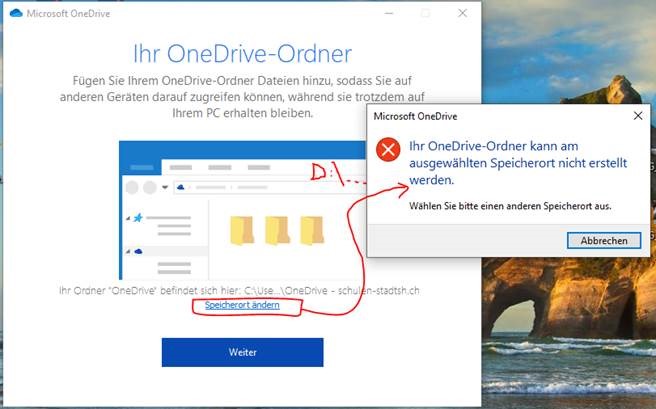656x409 pixels.
Task: Click the error message 'kann am ausgewählten Speicherort' text
Action: (x=518, y=163)
